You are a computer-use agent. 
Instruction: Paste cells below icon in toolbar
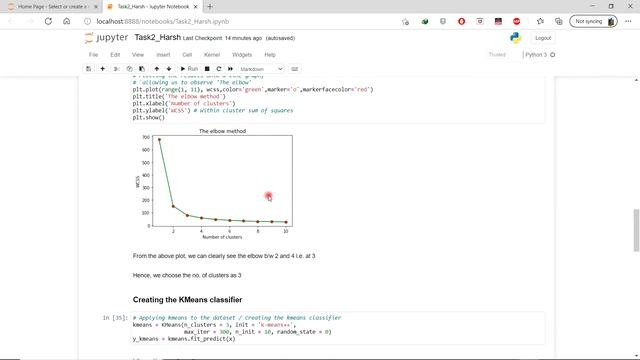[x=142, y=69]
